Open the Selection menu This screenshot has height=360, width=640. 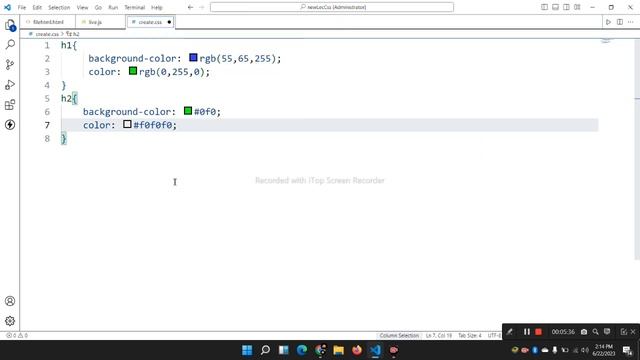tap(59, 7)
